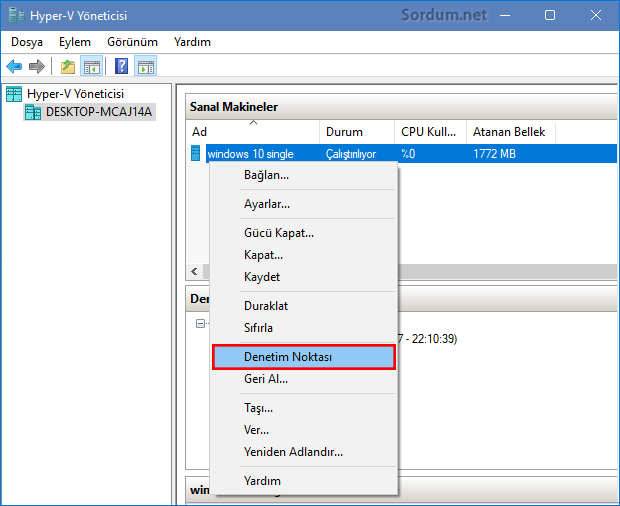Image resolution: width=620 pixels, height=506 pixels.
Task: Choose Yeniden Adlandır... from context menu
Action: click(x=304, y=452)
